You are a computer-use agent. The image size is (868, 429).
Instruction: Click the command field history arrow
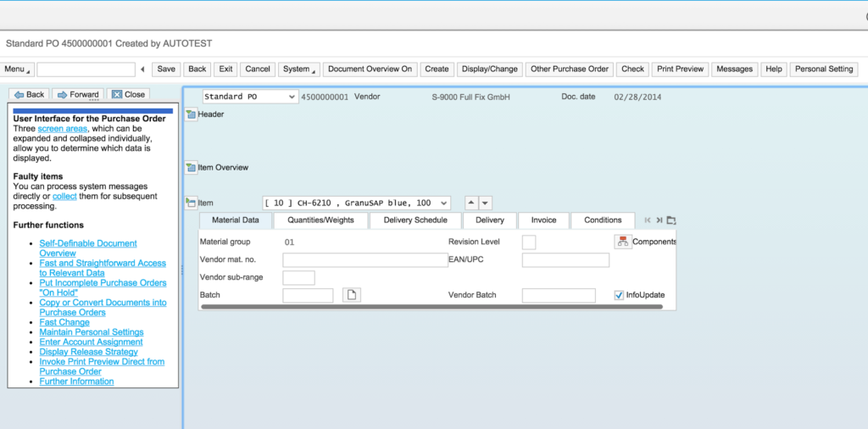[x=142, y=70]
